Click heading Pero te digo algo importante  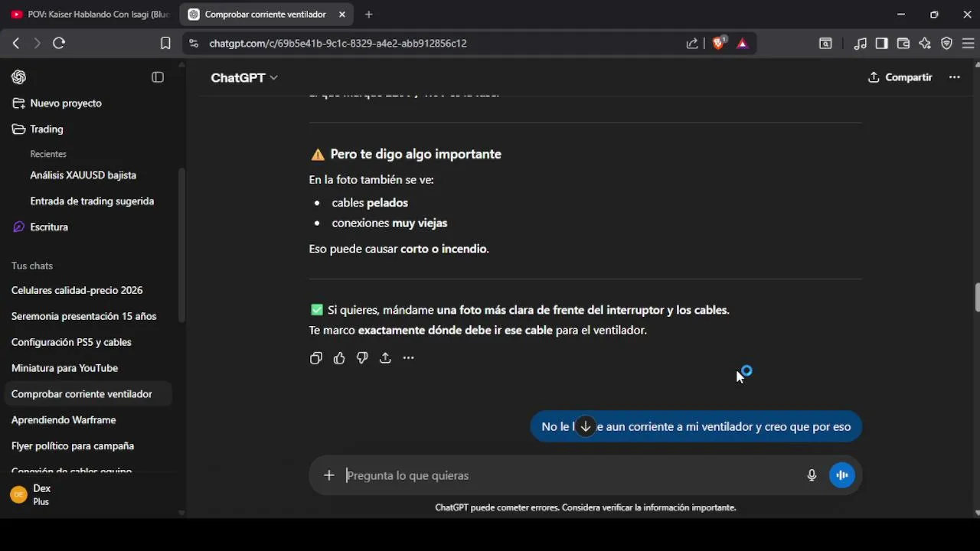click(x=416, y=155)
